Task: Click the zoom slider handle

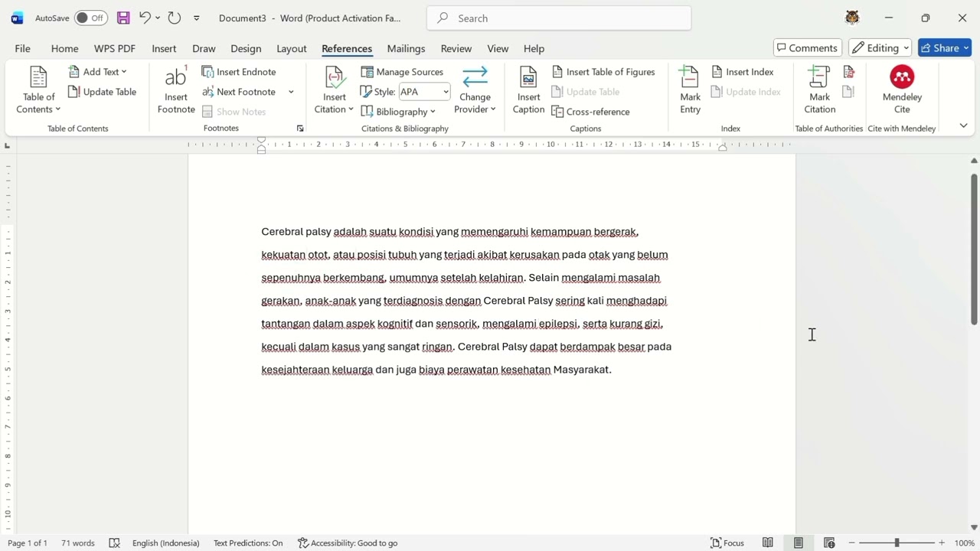Action: coord(897,543)
